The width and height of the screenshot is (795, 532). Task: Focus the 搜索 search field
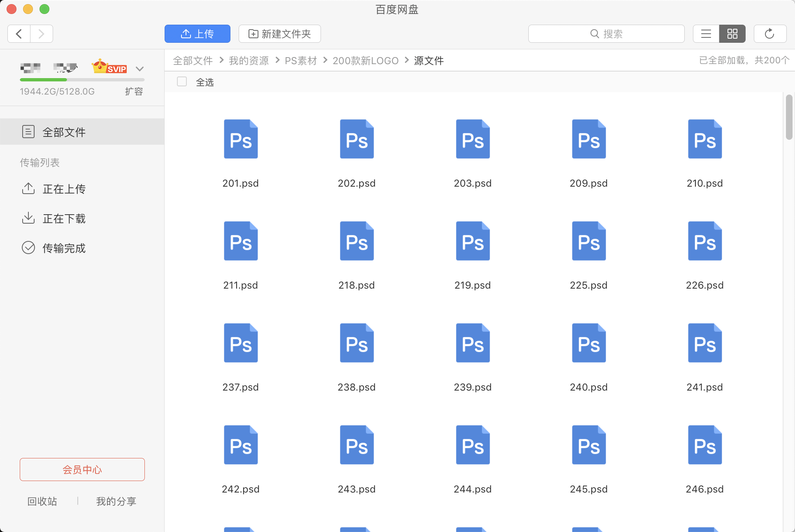[x=606, y=34]
